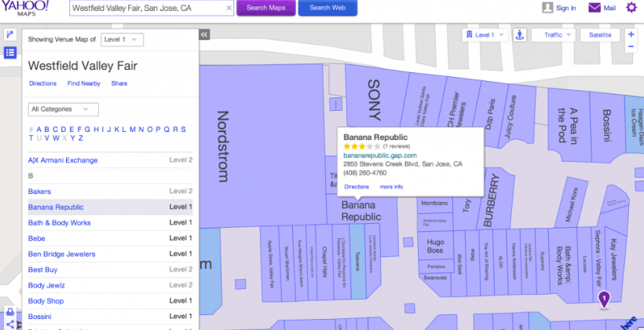644x330 pixels.
Task: Filter stores by letter M
Action: tap(133, 130)
